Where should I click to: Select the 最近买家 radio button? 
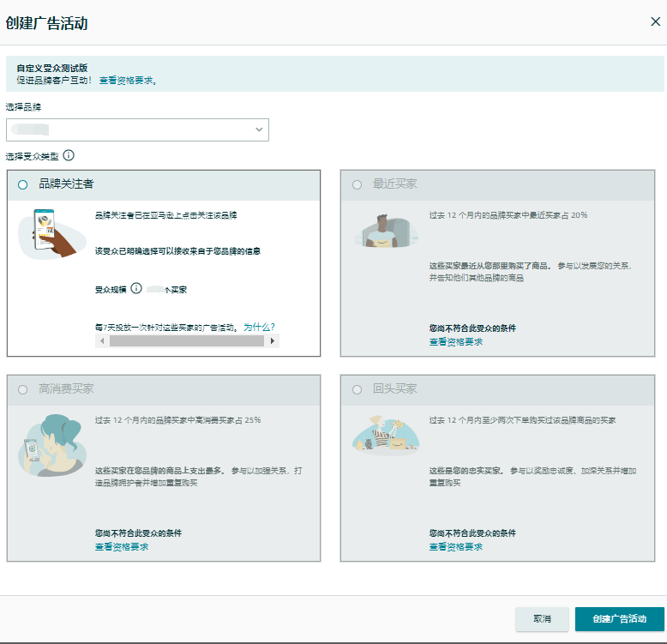pyautogui.click(x=357, y=184)
